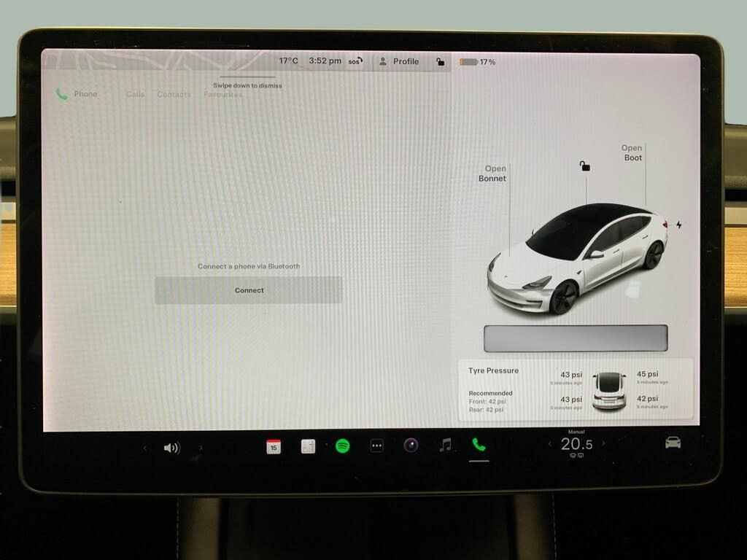The image size is (747, 560).
Task: Tap the 3:52 pm clock
Action: (325, 61)
